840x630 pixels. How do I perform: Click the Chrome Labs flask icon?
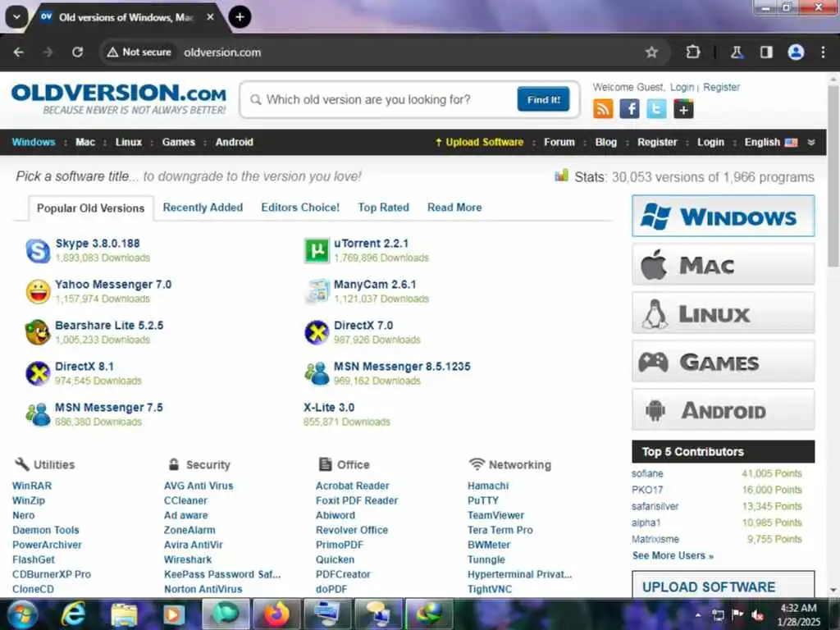(737, 52)
